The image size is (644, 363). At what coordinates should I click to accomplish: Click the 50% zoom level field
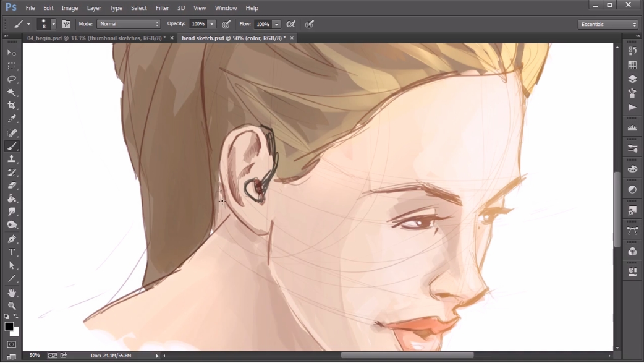coord(35,356)
